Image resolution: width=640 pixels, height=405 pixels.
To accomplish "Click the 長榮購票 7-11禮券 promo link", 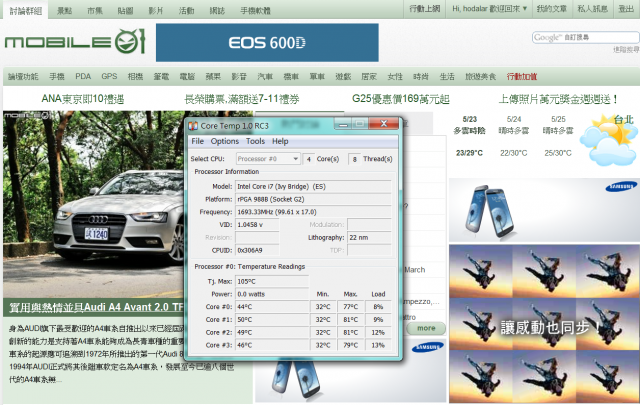I will coord(242,99).
